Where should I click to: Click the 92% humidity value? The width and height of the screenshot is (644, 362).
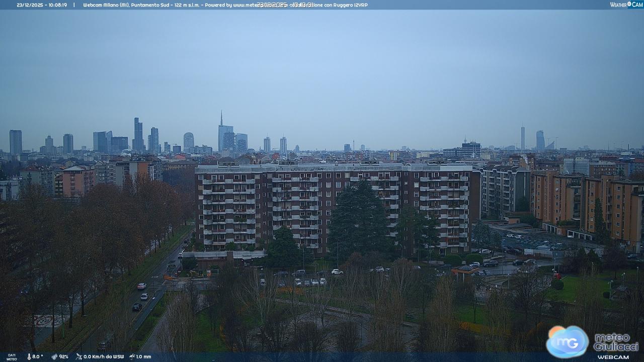click(63, 356)
